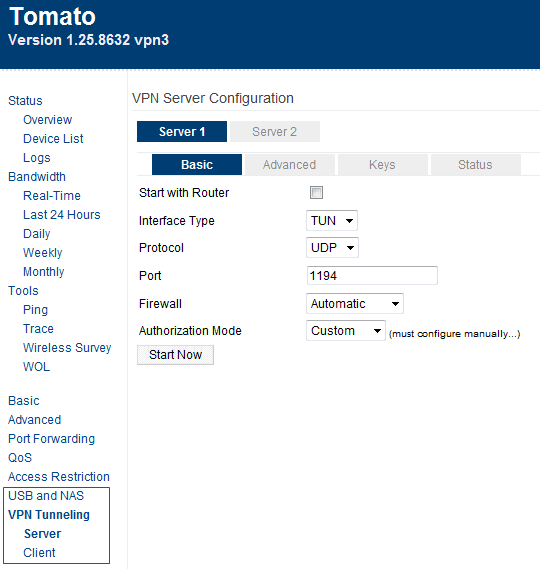540x569 pixels.
Task: Open the VPN Client page
Action: pyautogui.click(x=39, y=553)
